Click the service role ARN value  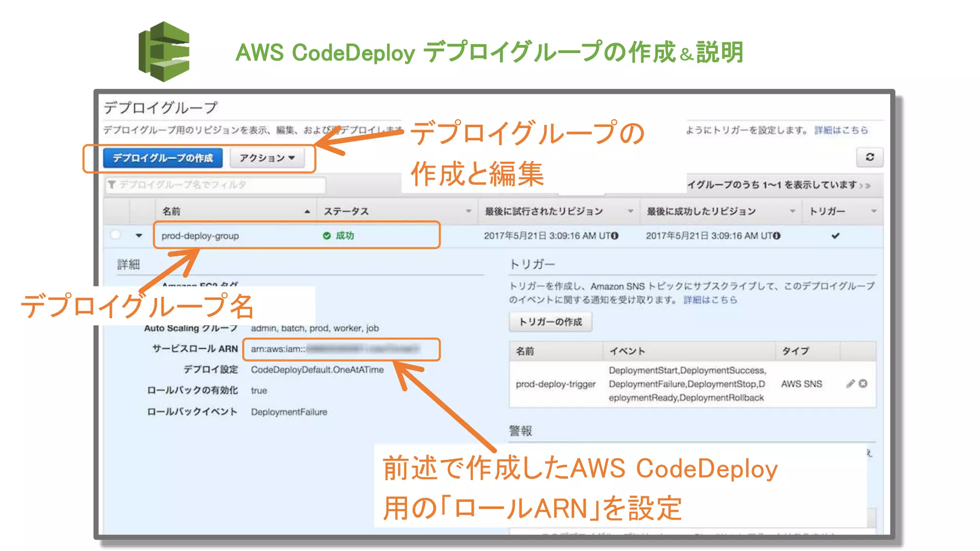pos(335,349)
